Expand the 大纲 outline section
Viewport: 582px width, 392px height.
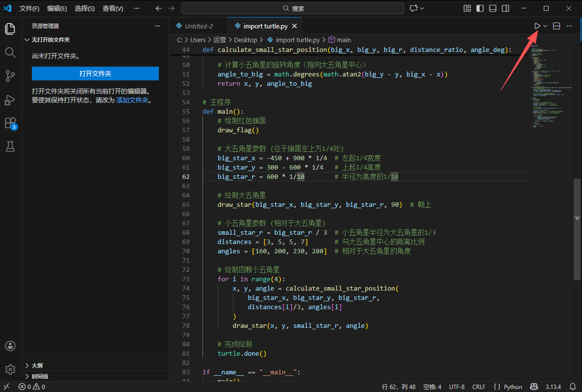(37, 366)
